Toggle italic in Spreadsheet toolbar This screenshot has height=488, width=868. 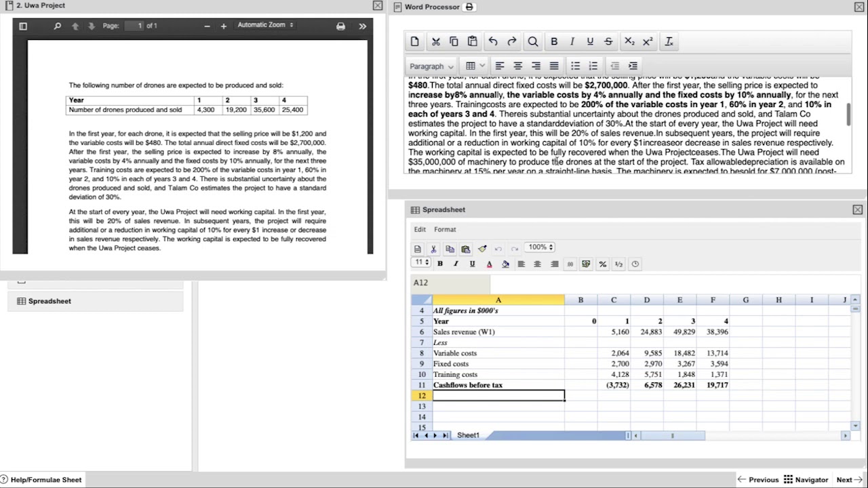456,264
